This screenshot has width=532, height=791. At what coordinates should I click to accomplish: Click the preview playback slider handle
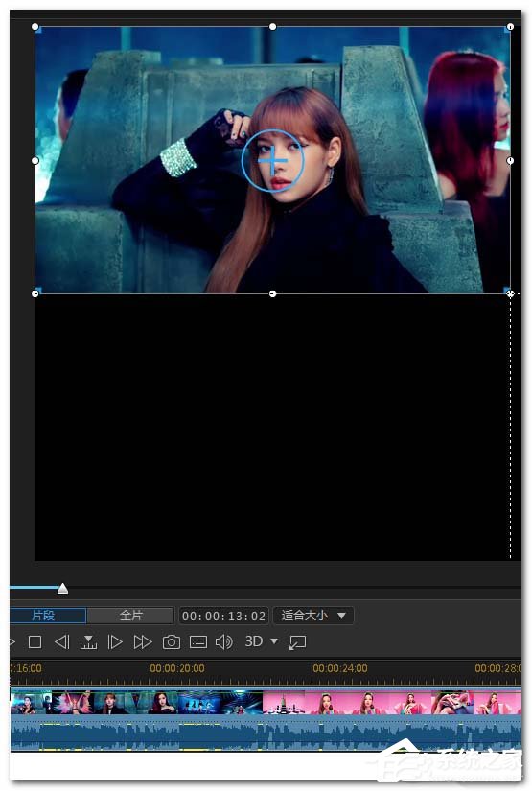(62, 589)
